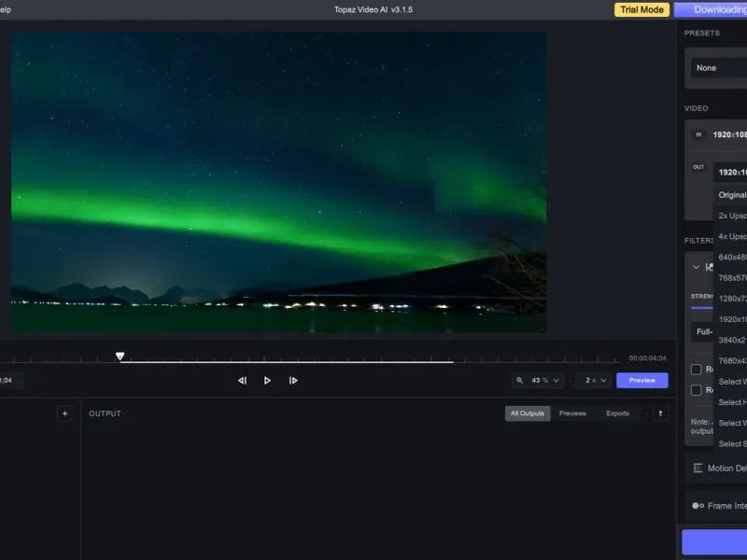Switch to the Previews tab
Image resolution: width=747 pixels, height=560 pixels.
tap(572, 413)
